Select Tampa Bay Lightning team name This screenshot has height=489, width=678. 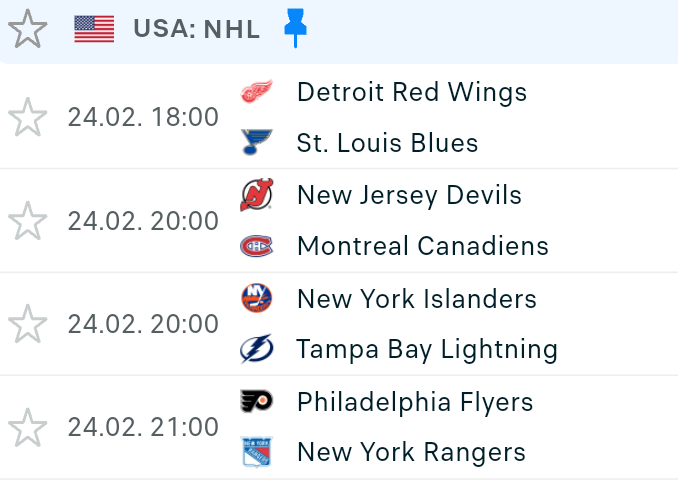pos(427,349)
